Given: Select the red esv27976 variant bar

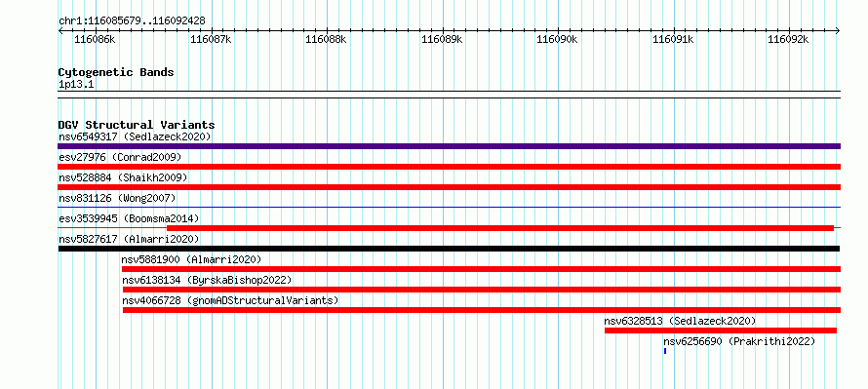Looking at the screenshot, I should (x=449, y=167).
